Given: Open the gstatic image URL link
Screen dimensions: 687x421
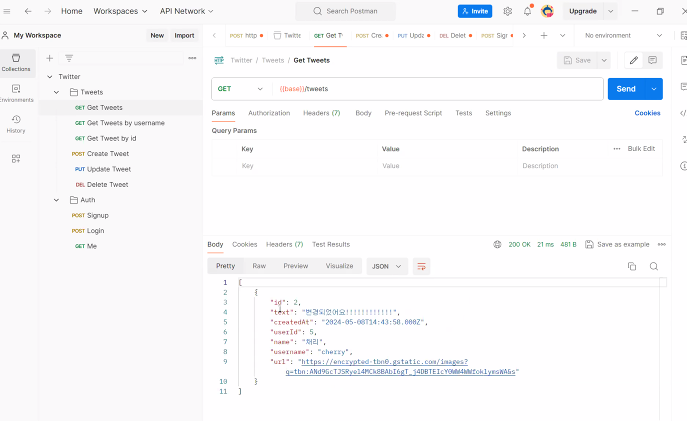Looking at the screenshot, I should [400, 367].
